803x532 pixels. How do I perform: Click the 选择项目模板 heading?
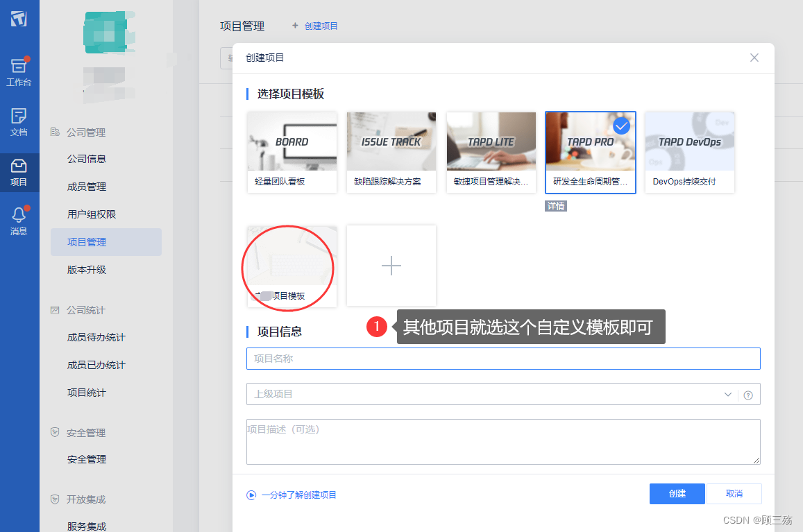[x=290, y=94]
